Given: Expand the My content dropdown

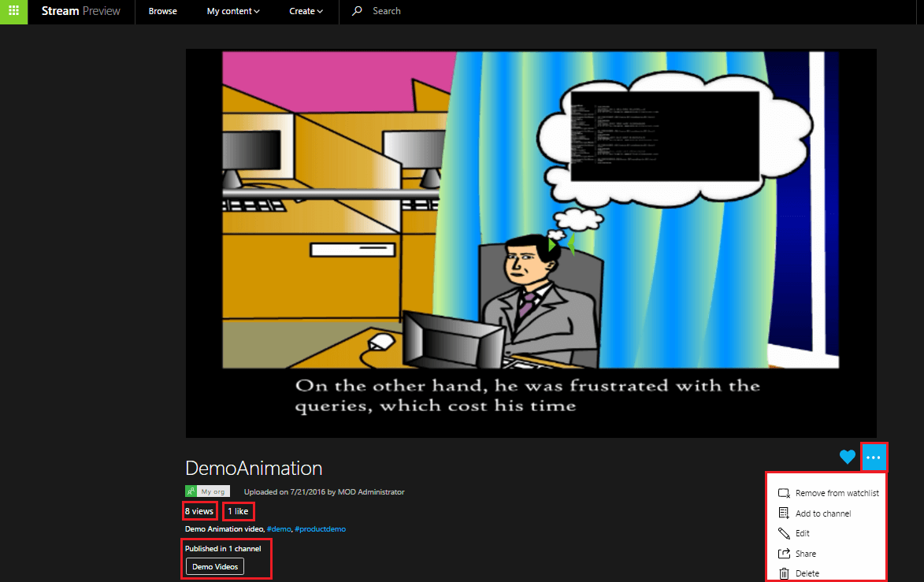Looking at the screenshot, I should (x=233, y=12).
